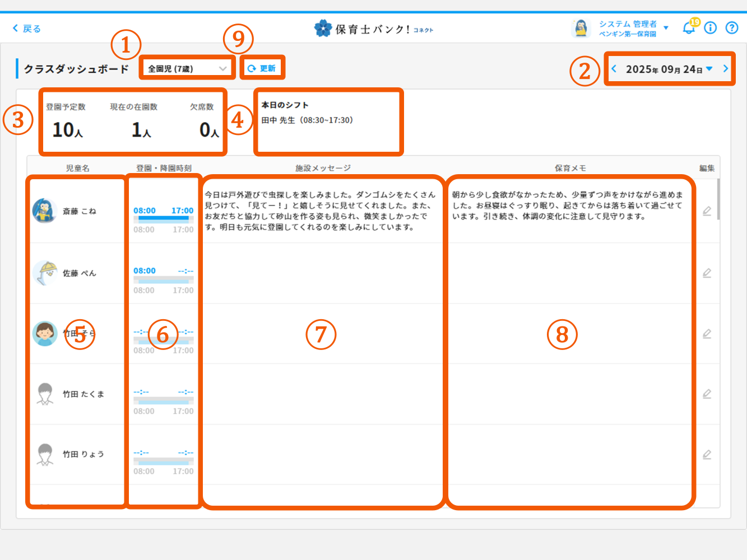Click the 斎藤 こね attendance time bar
The width and height of the screenshot is (747, 560).
click(x=163, y=218)
